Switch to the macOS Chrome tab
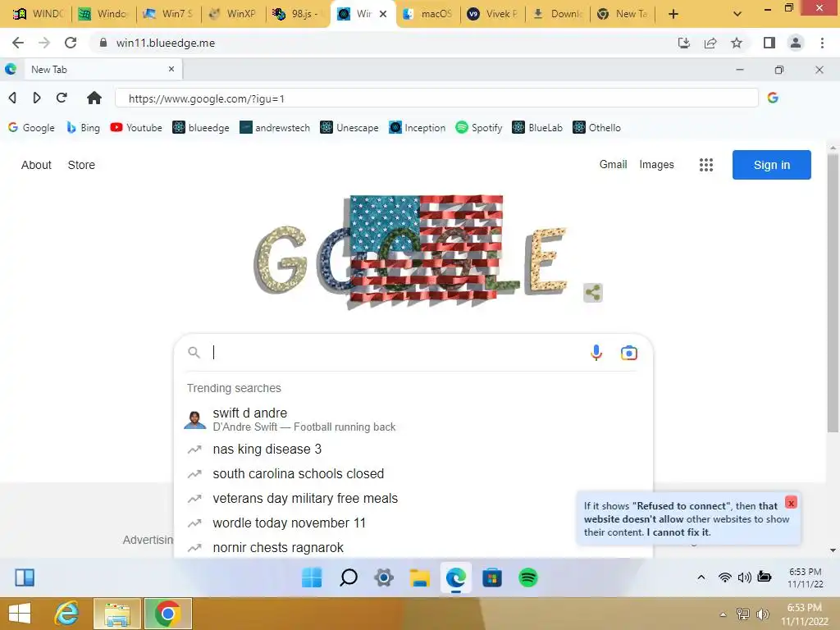Screen dimensions: 840x630 point(428,14)
